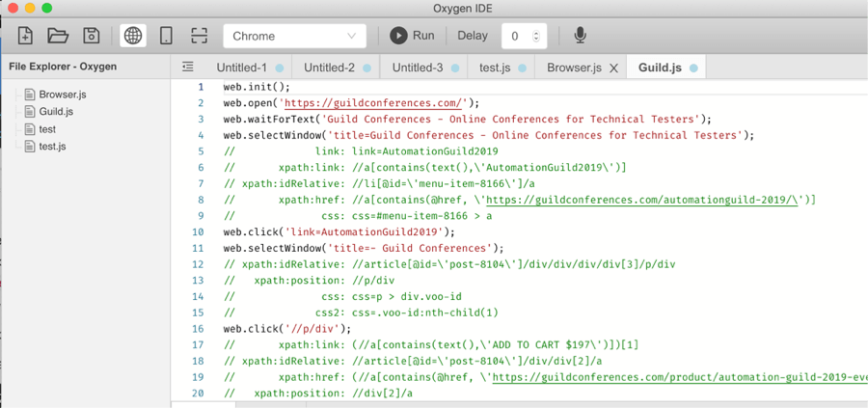Click the web.waitForText code line
Viewport: 868px width, 408px height.
(x=467, y=119)
